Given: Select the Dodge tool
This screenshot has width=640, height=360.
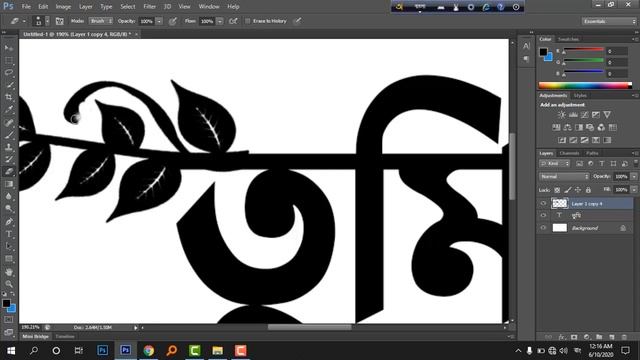Looking at the screenshot, I should pyautogui.click(x=9, y=209).
